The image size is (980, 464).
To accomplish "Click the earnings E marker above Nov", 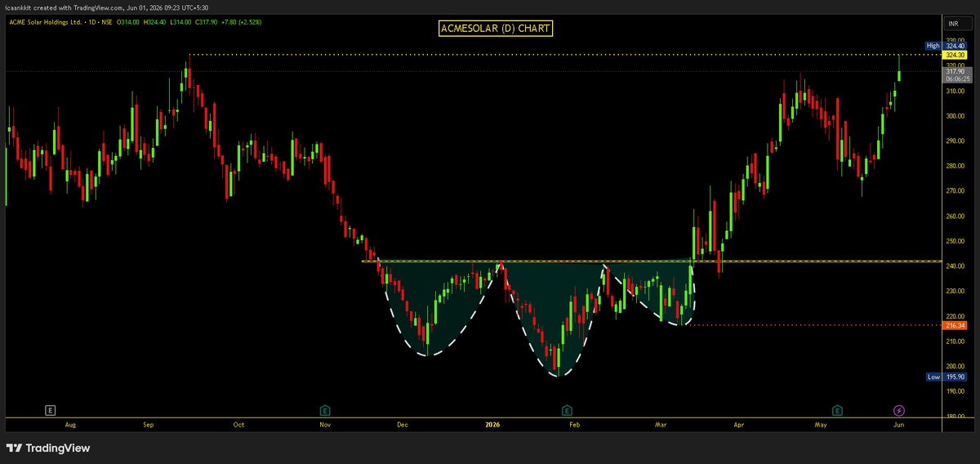I will pos(324,409).
